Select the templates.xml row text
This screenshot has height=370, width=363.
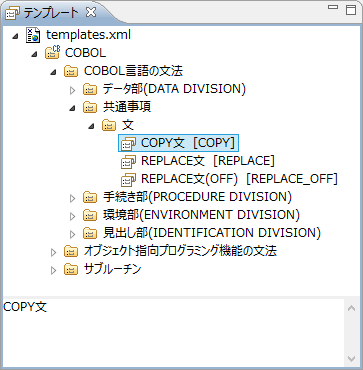[88, 35]
